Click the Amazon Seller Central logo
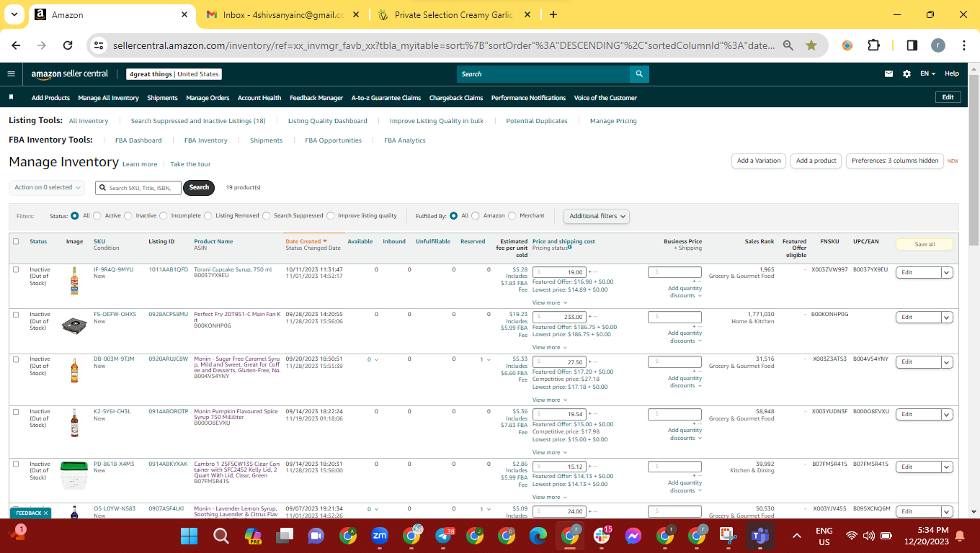 (x=70, y=73)
